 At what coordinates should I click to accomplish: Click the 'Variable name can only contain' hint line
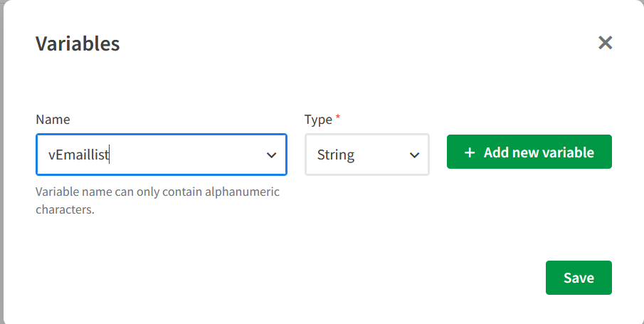[x=157, y=192]
